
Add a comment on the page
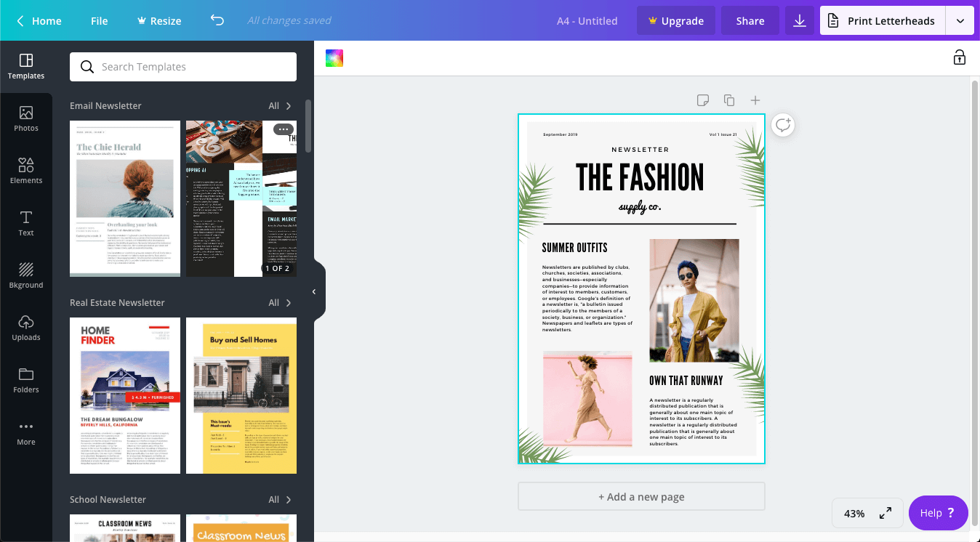tap(783, 125)
